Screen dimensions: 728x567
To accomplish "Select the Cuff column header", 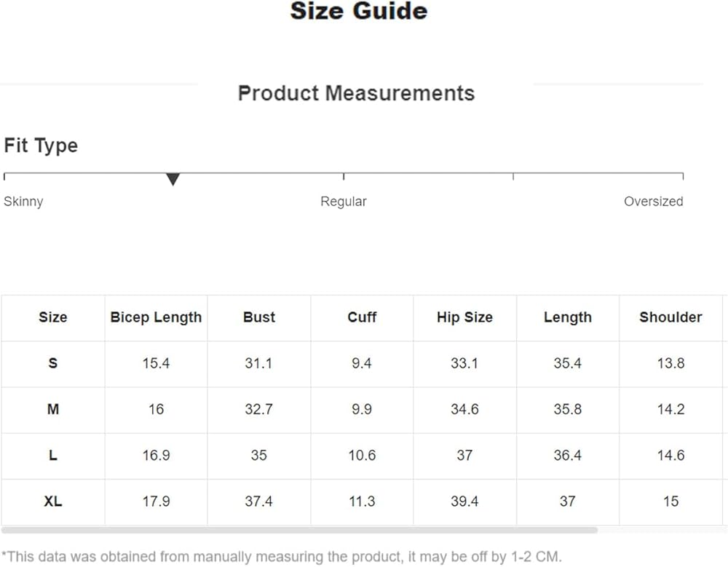I will click(x=362, y=317).
